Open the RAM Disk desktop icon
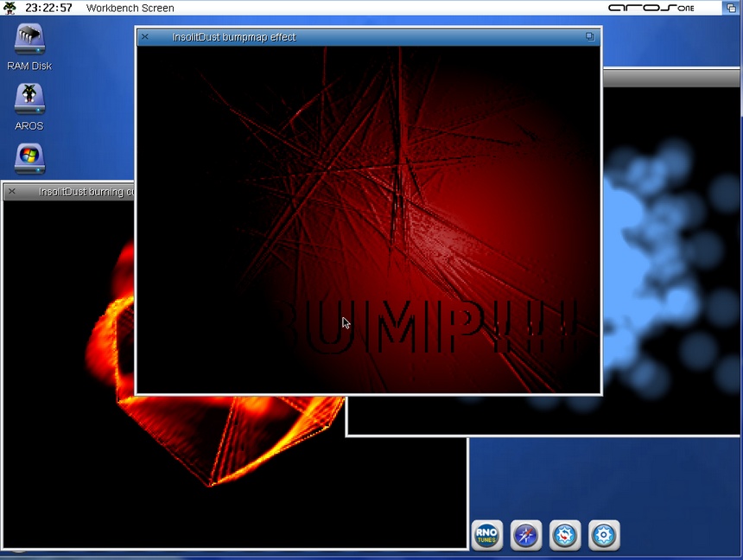This screenshot has height=560, width=743. 29,41
